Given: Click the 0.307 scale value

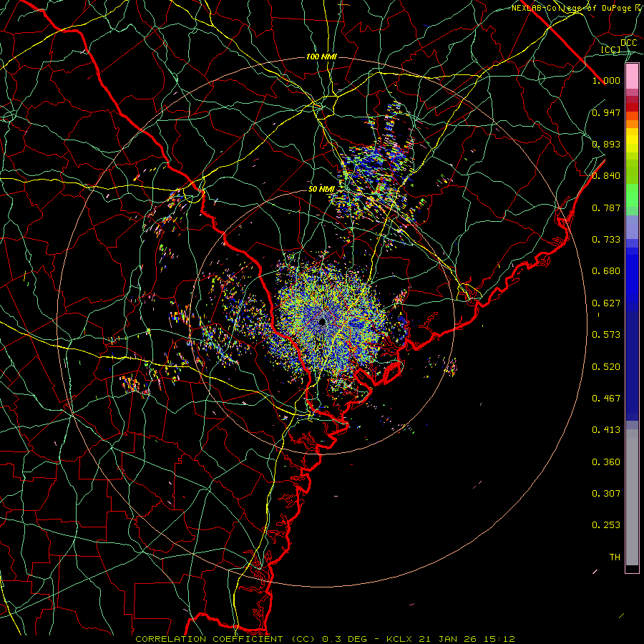Looking at the screenshot, I should [x=606, y=494].
